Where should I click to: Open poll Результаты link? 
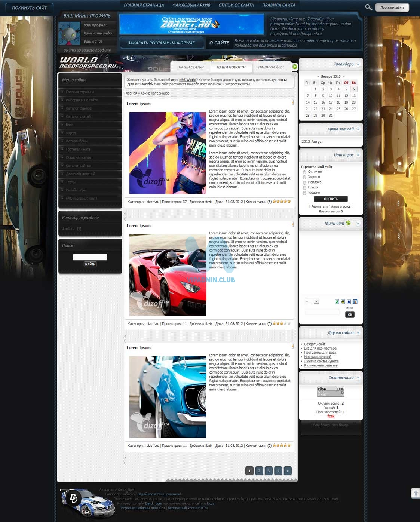click(319, 206)
